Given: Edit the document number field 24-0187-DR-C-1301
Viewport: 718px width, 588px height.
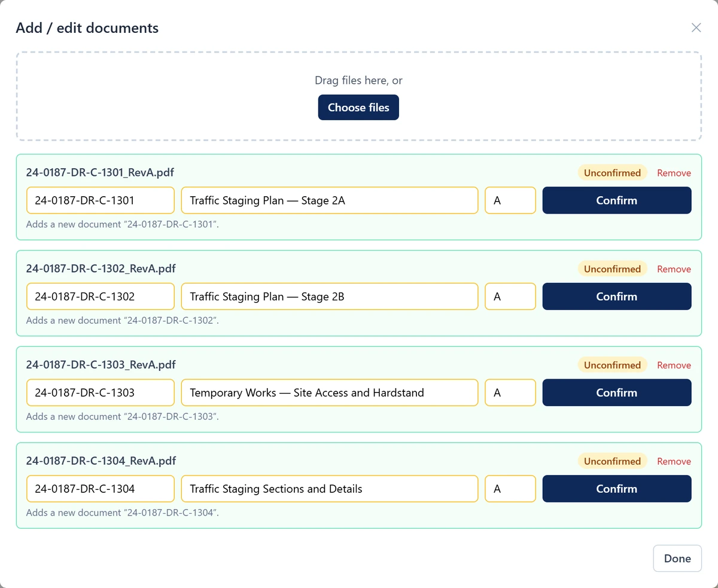Looking at the screenshot, I should point(101,200).
